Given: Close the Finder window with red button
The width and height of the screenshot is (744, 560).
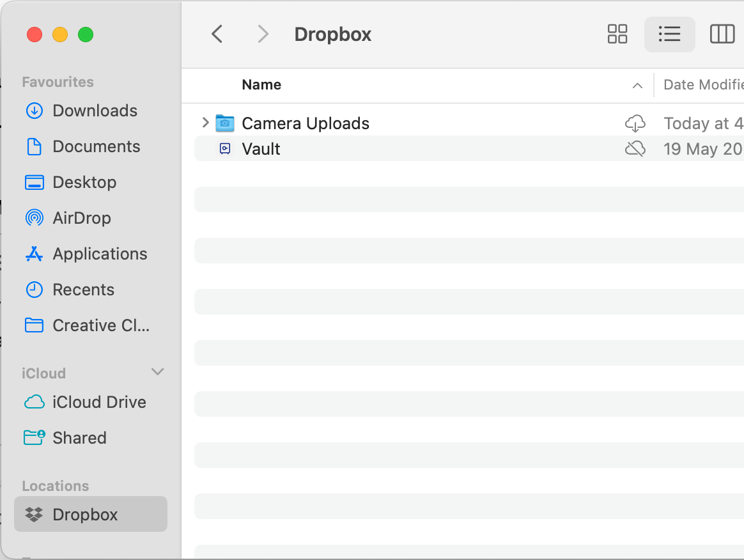Looking at the screenshot, I should [x=35, y=35].
